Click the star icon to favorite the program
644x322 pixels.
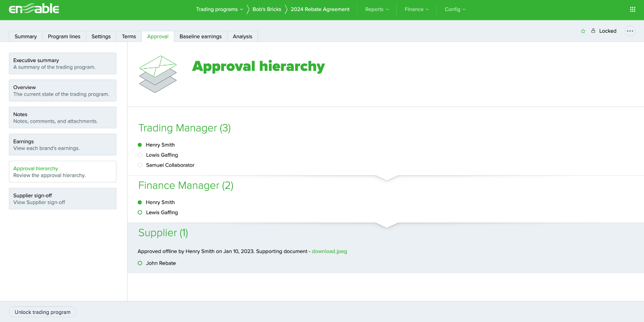[583, 31]
